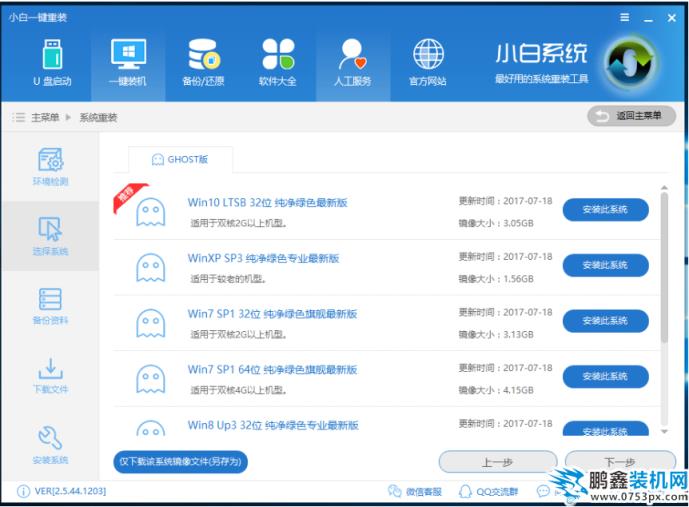This screenshot has height=507, width=689.
Task: Install the WinXP SP3 system
Action: coord(606,265)
